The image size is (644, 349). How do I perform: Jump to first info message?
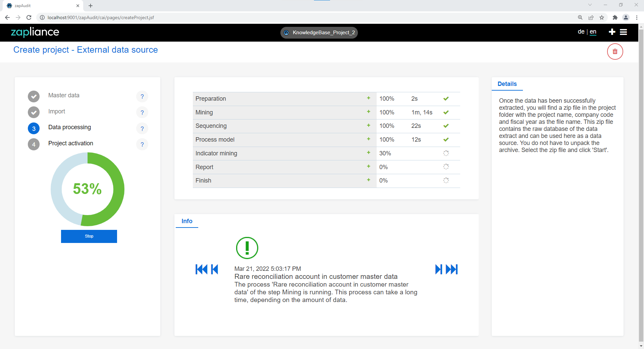click(x=201, y=269)
